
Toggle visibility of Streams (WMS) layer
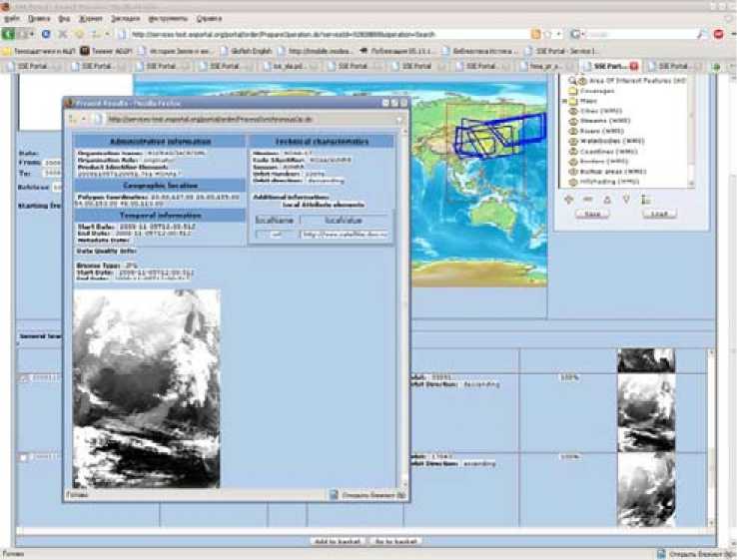pos(573,121)
